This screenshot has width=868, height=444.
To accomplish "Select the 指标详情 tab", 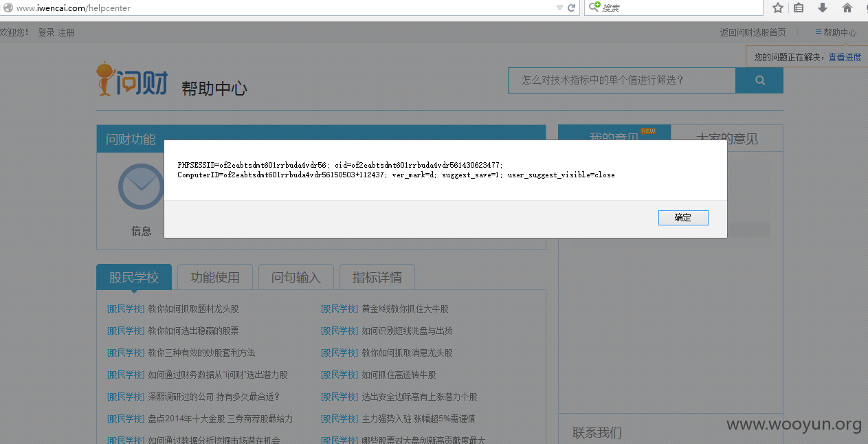I will 377,278.
